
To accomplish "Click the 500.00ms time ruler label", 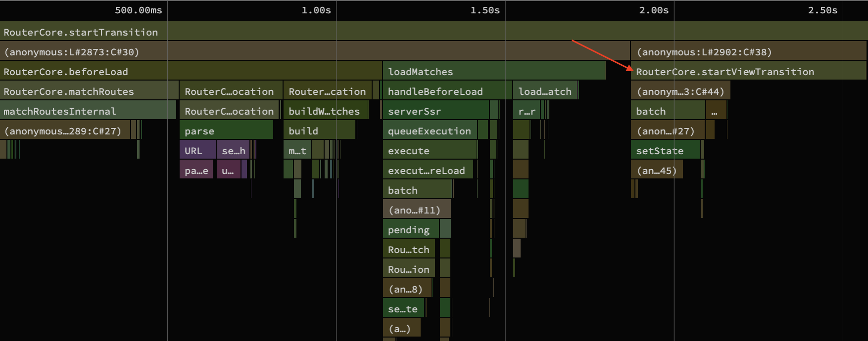I will pyautogui.click(x=139, y=10).
